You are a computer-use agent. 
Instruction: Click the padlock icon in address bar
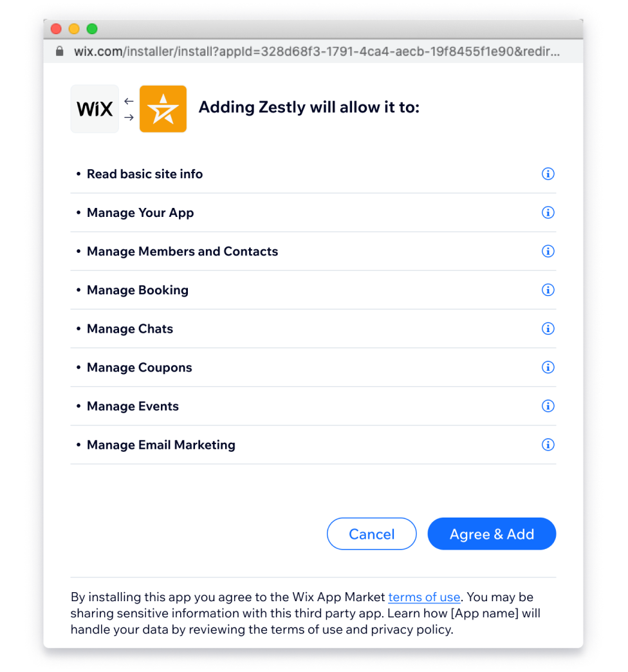point(60,51)
